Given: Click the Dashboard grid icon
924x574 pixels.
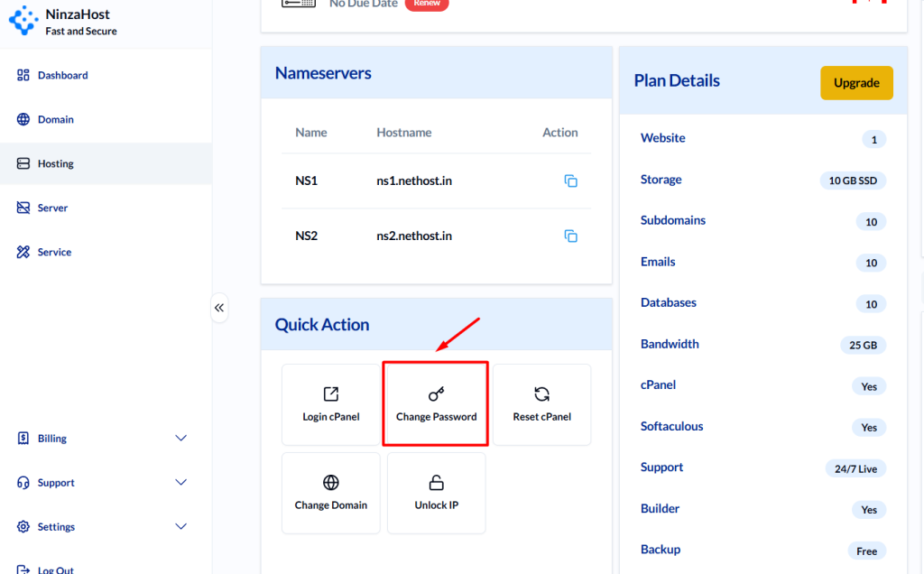Looking at the screenshot, I should 23,75.
